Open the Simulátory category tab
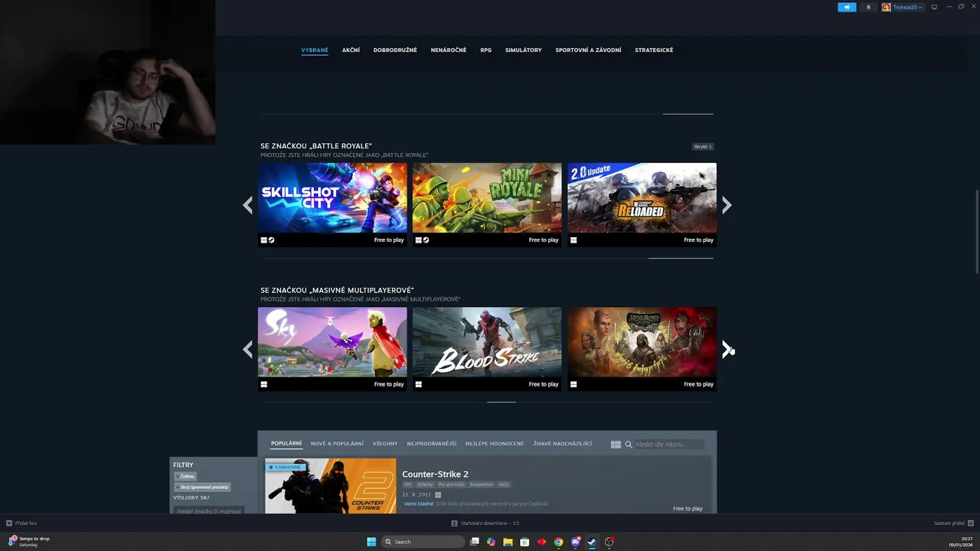Image resolution: width=980 pixels, height=551 pixels. 524,50
